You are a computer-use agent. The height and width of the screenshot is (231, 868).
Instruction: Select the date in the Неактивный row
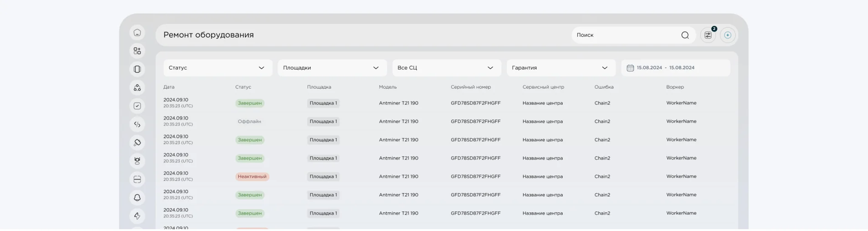tap(178, 176)
